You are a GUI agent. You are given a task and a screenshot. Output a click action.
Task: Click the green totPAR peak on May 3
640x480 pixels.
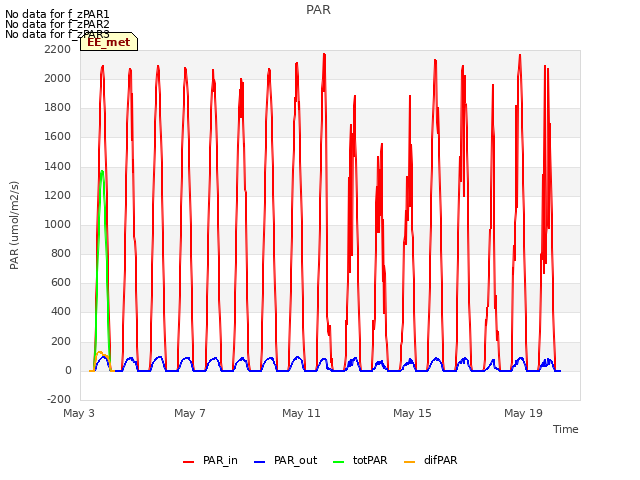coord(102,171)
